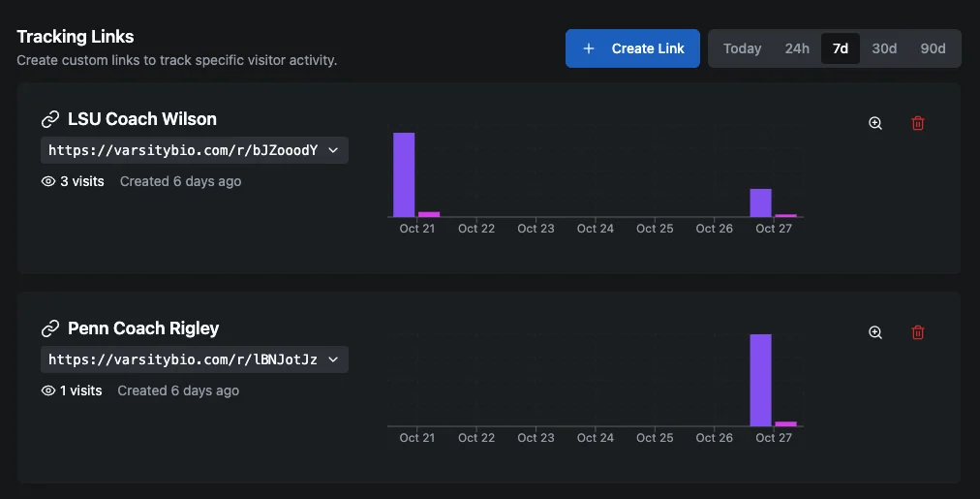Switch to the 90d time range
The image size is (980, 499).
pos(933,48)
